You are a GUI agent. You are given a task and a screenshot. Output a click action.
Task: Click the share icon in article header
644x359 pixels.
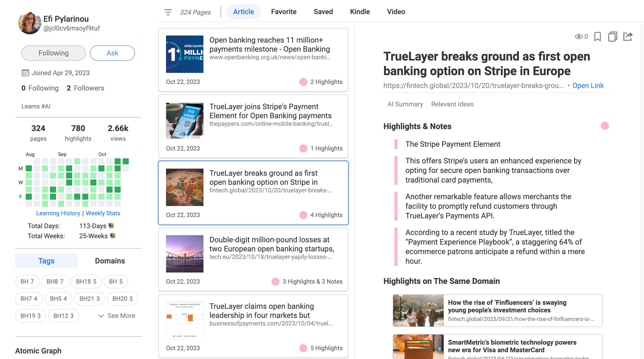coord(628,37)
